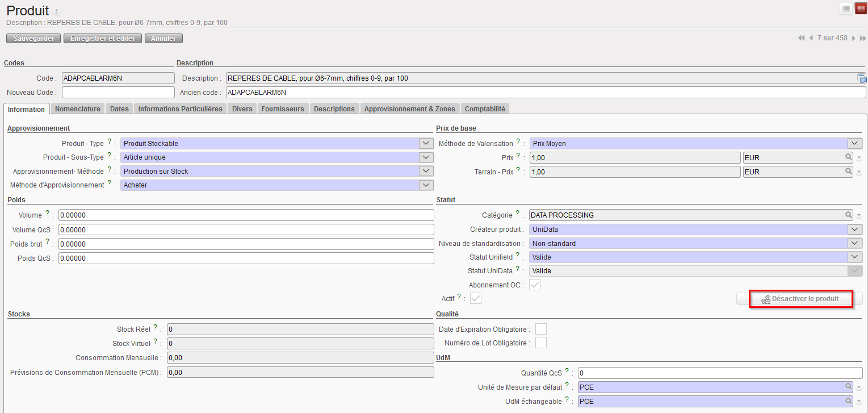
Task: Click search icon in Prix currency field
Action: tap(849, 157)
